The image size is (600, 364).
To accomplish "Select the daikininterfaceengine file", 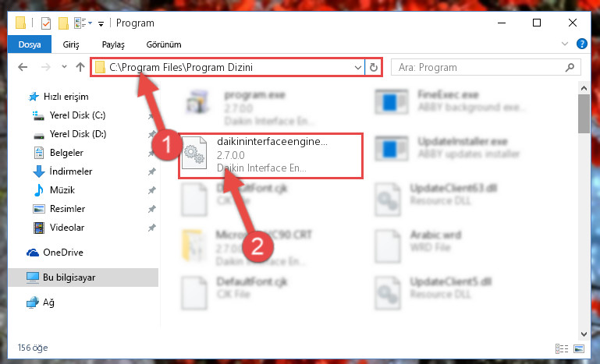I will [271, 156].
